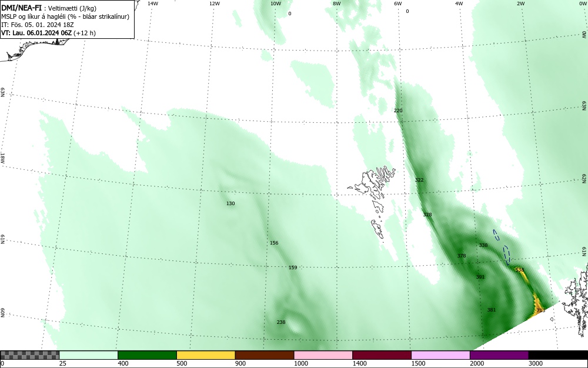Click the 378 value label
Viewport: 588px width, 368px height.
tap(461, 256)
